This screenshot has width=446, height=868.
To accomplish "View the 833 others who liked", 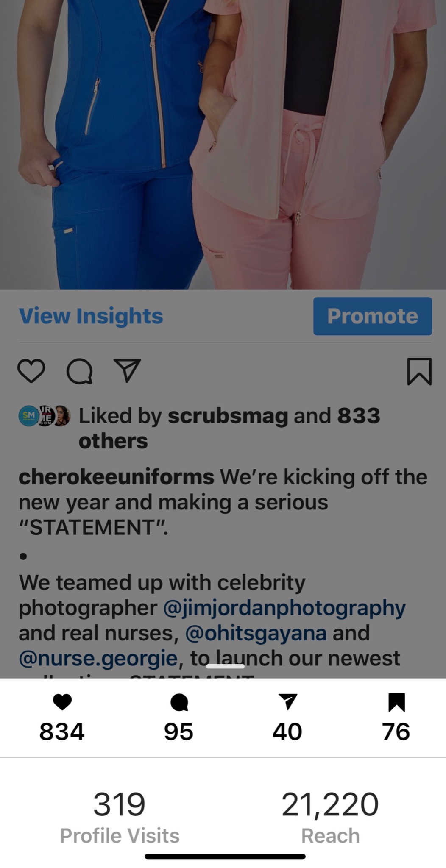I will click(229, 428).
